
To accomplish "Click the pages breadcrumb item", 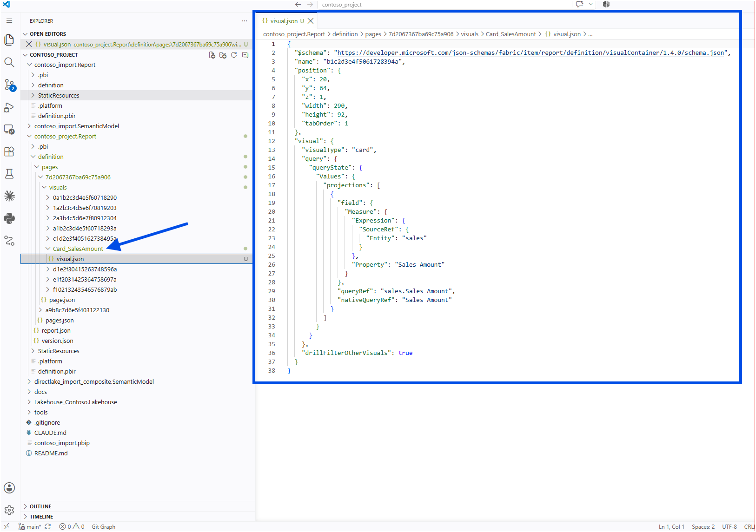I will pos(373,34).
